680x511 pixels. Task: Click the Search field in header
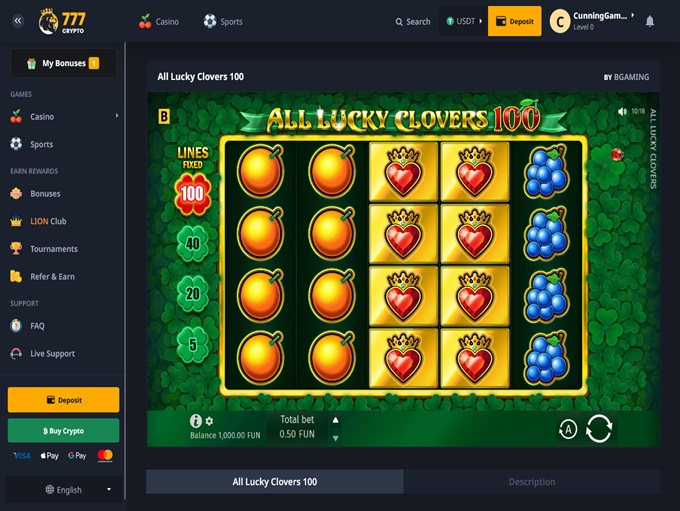pyautogui.click(x=413, y=22)
